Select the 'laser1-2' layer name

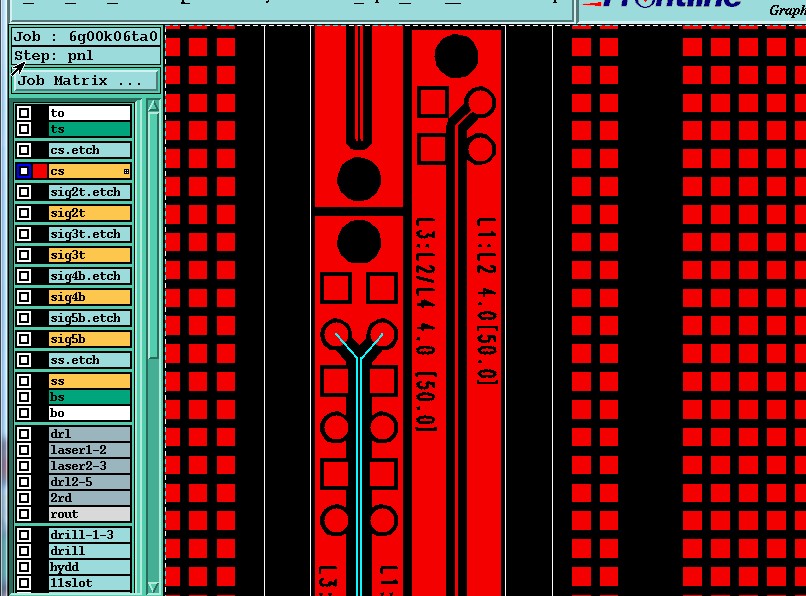tap(89, 450)
